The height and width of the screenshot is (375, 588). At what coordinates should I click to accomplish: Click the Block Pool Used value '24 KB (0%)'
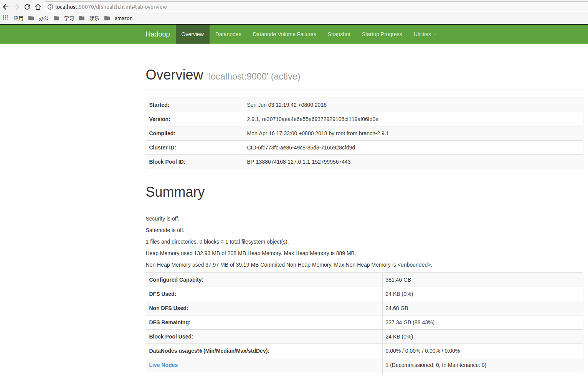pyautogui.click(x=399, y=337)
